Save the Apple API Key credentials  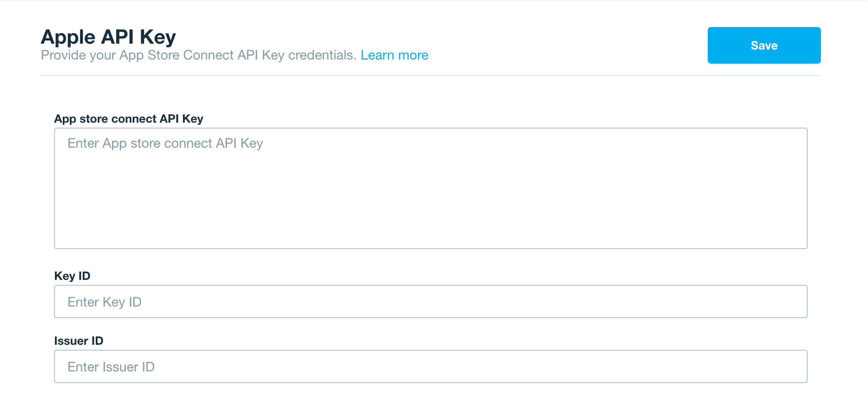pyautogui.click(x=764, y=45)
